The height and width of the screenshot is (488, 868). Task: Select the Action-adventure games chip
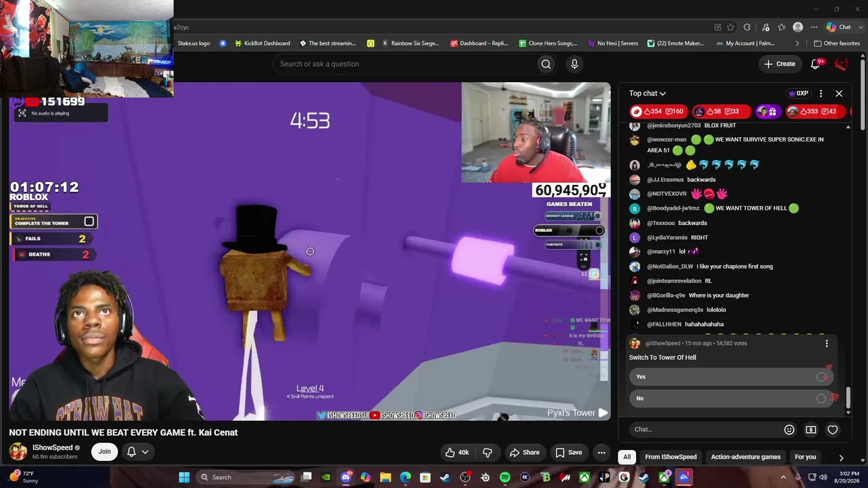coord(745,457)
